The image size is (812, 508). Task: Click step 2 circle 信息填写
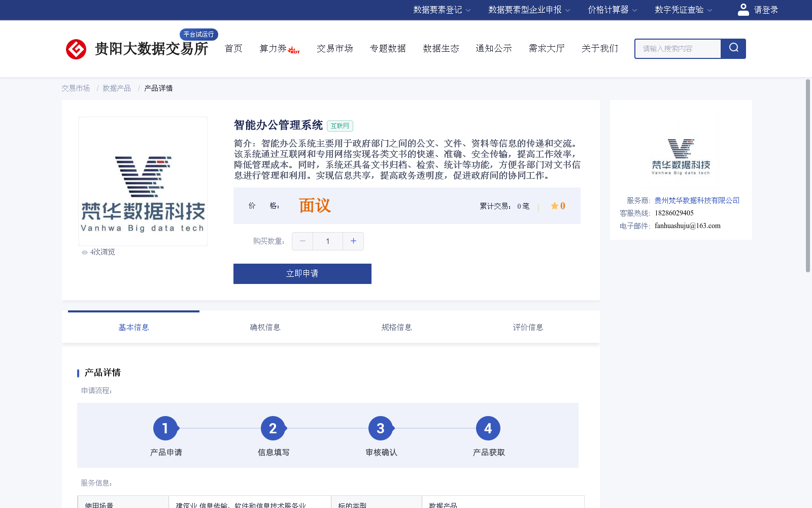[273, 428]
